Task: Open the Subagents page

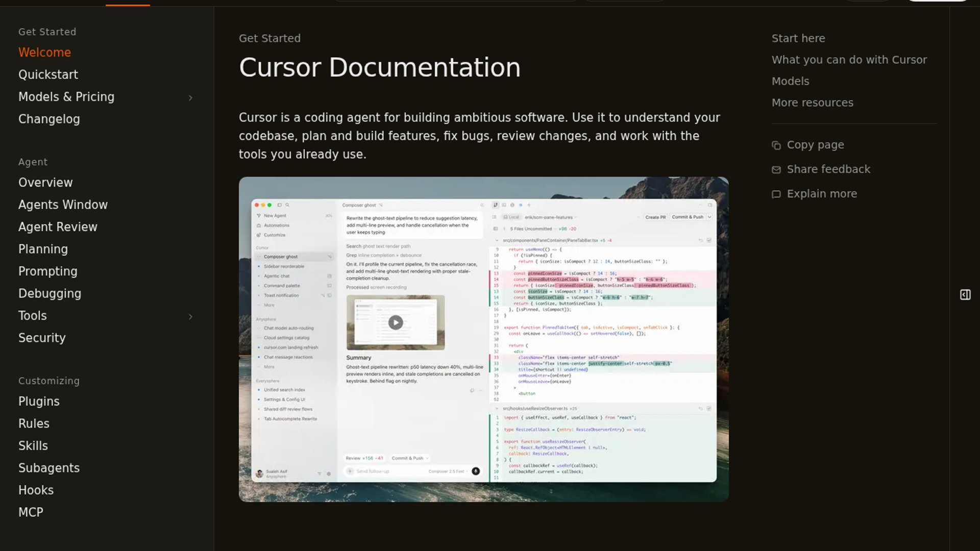Action: (x=49, y=468)
